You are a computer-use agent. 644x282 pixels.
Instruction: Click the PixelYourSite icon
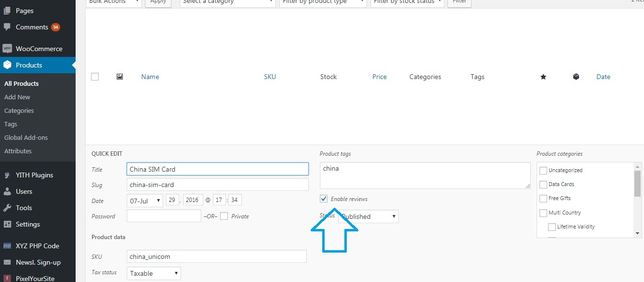coord(7,278)
